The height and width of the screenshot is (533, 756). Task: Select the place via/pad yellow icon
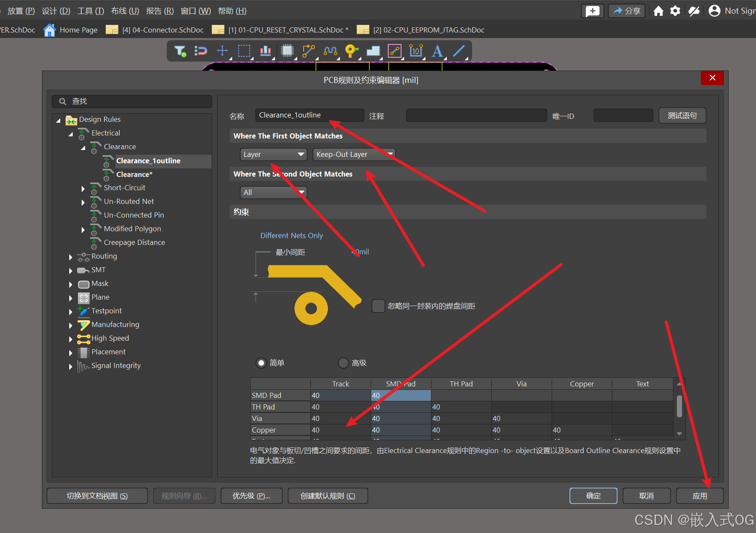[351, 51]
